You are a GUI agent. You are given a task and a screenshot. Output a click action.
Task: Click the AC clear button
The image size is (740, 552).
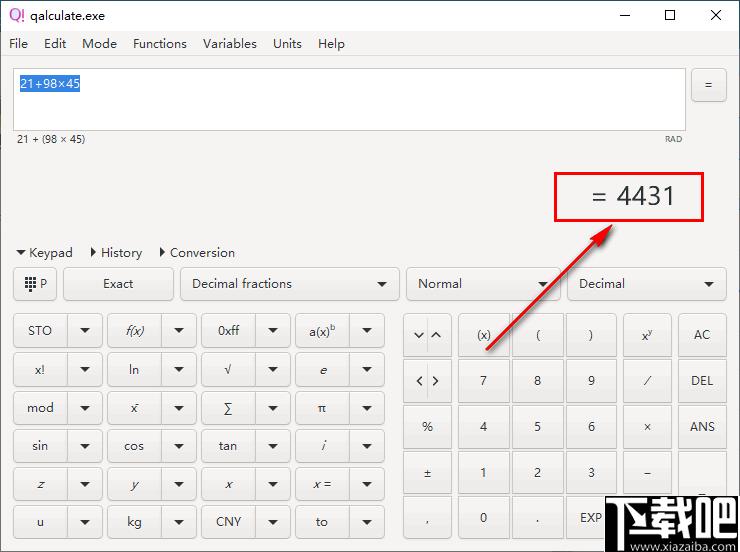[702, 335]
